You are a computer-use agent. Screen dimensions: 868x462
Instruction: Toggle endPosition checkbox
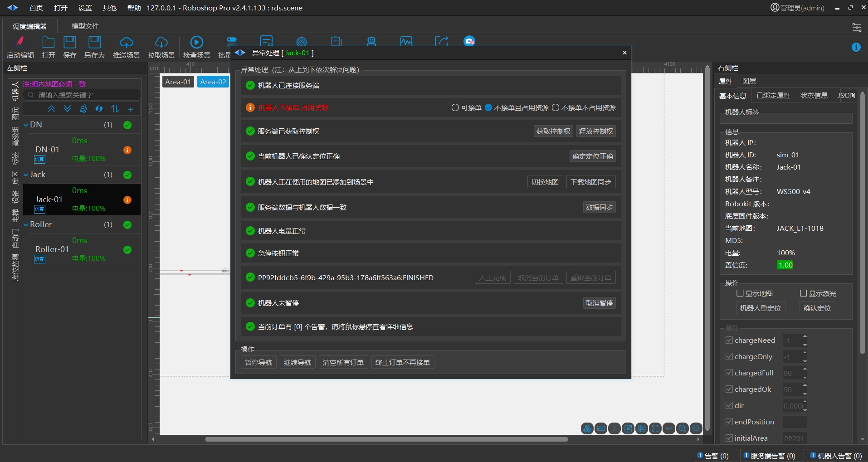click(729, 422)
